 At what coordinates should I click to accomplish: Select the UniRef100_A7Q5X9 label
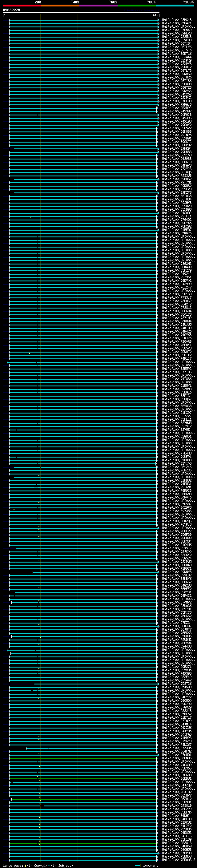177,30
